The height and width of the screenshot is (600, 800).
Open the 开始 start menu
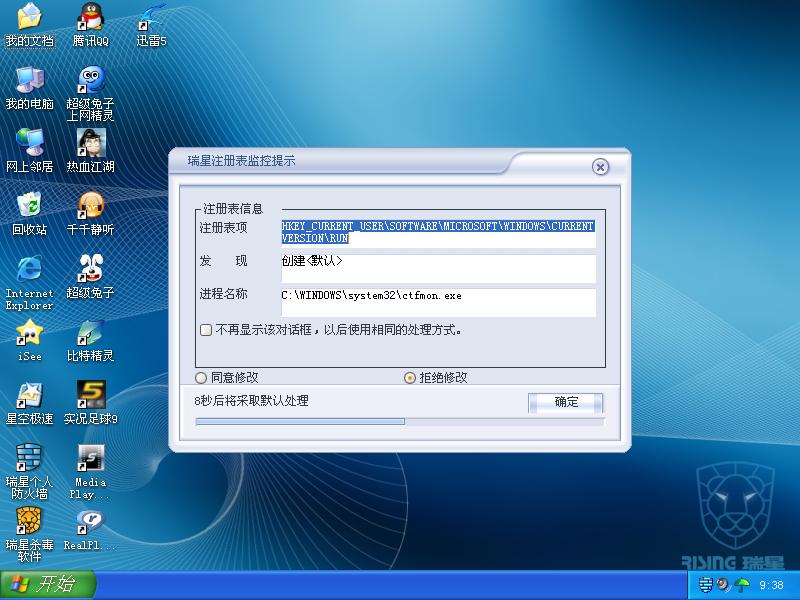pyautogui.click(x=47, y=585)
